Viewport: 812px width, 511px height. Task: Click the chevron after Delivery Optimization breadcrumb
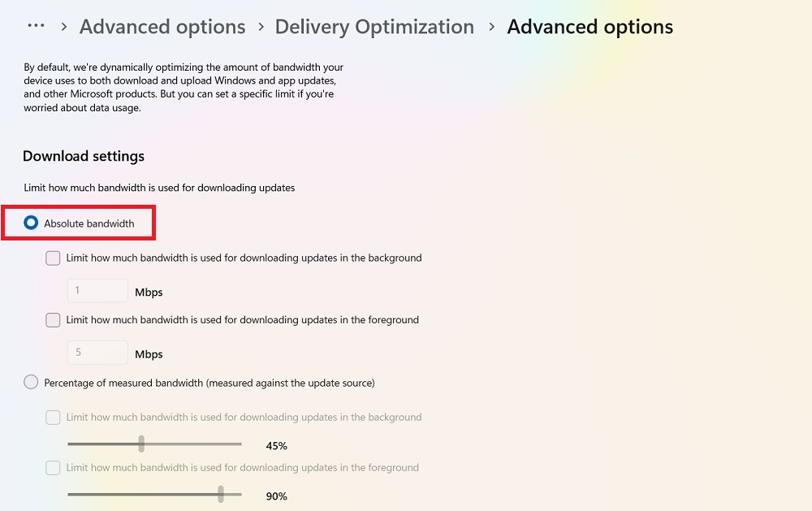490,26
